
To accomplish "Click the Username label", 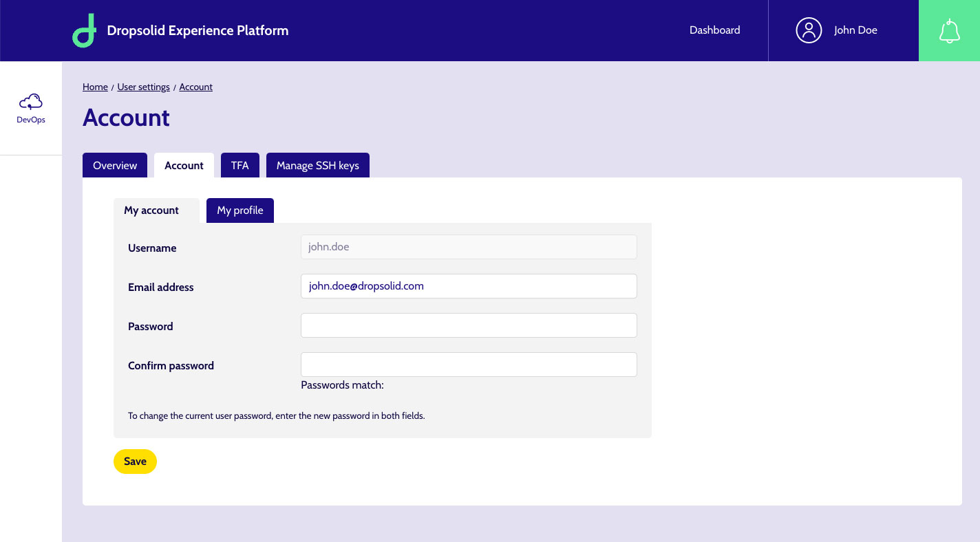I will click(x=152, y=248).
